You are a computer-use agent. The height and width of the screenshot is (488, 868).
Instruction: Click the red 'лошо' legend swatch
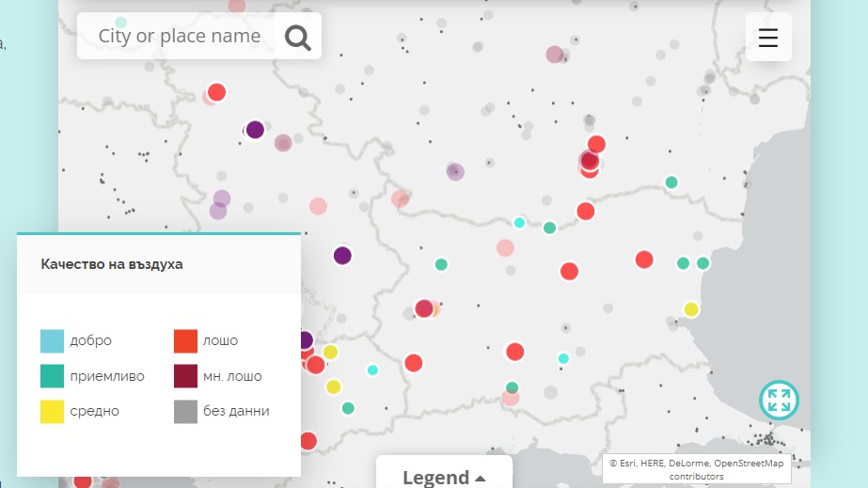pyautogui.click(x=185, y=340)
